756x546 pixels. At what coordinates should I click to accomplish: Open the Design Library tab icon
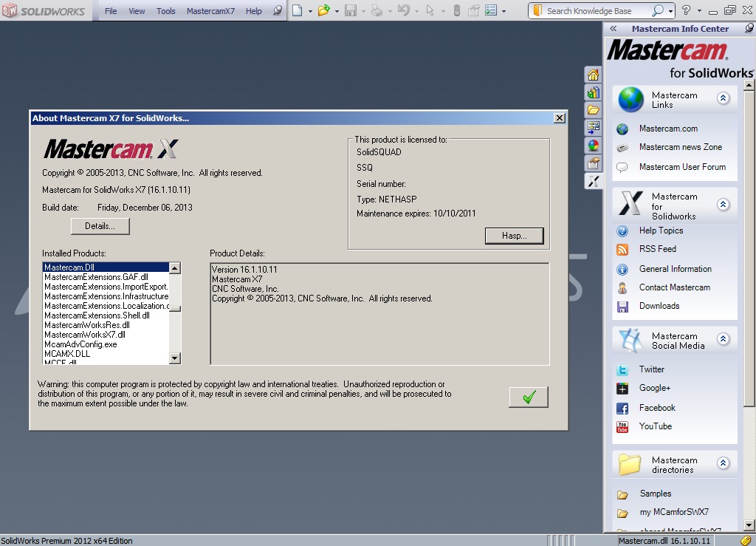[x=593, y=92]
